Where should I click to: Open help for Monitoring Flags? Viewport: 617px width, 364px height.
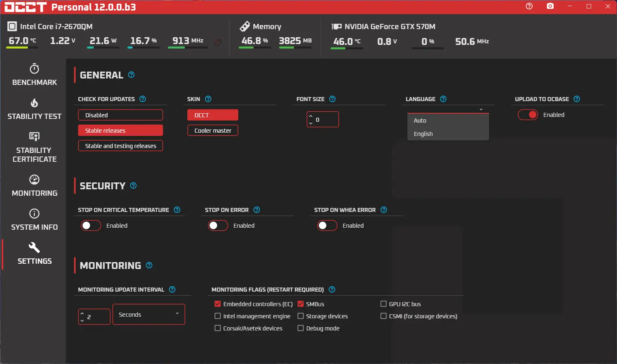tap(332, 290)
